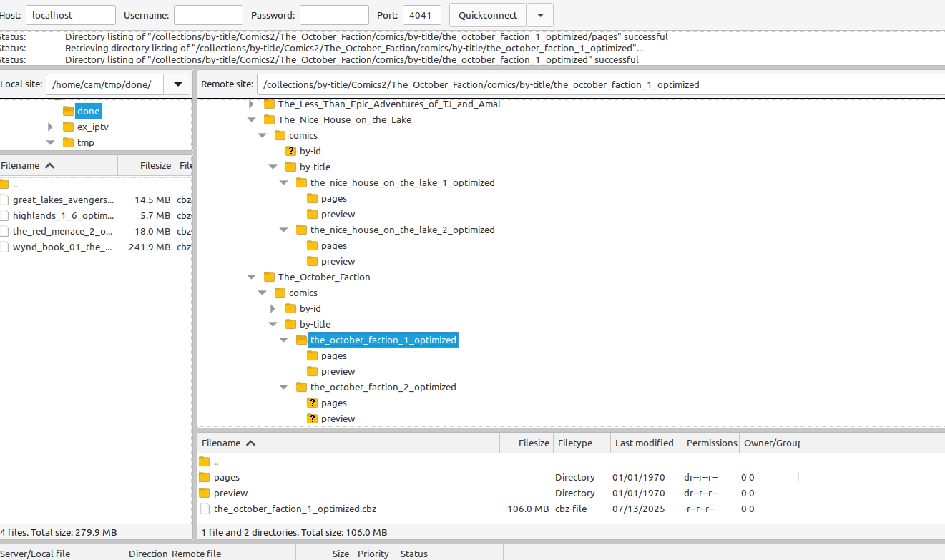The image size is (945, 560).
Task: Click the the_nice_house_on_the_lake_2_optimized folder icon
Action: 301,230
